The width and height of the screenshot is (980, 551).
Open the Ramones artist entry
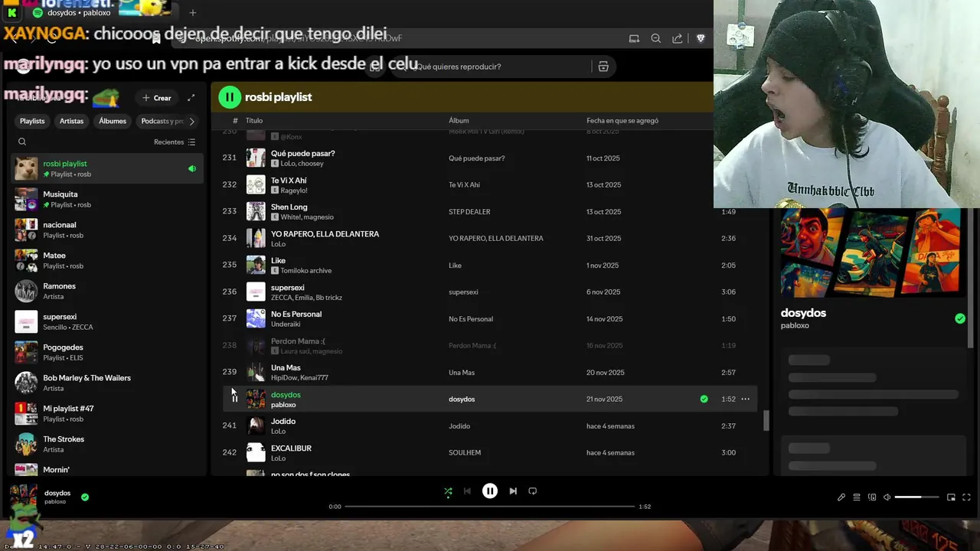107,291
